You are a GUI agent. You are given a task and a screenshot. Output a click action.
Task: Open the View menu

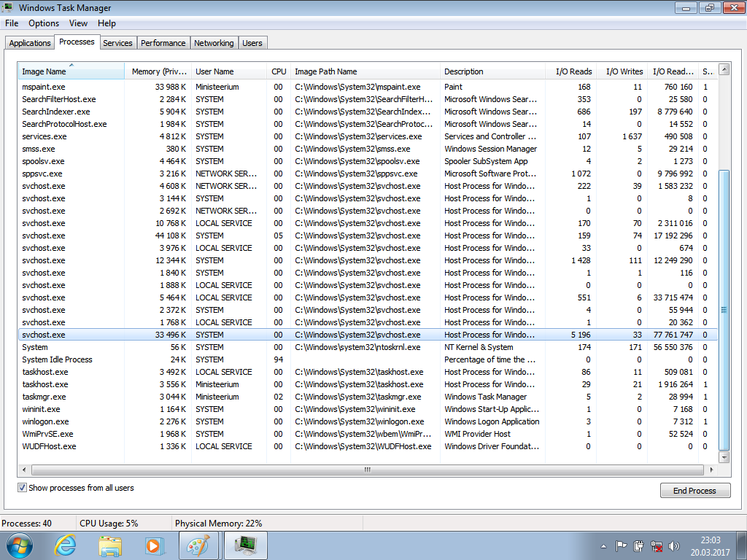(x=78, y=23)
